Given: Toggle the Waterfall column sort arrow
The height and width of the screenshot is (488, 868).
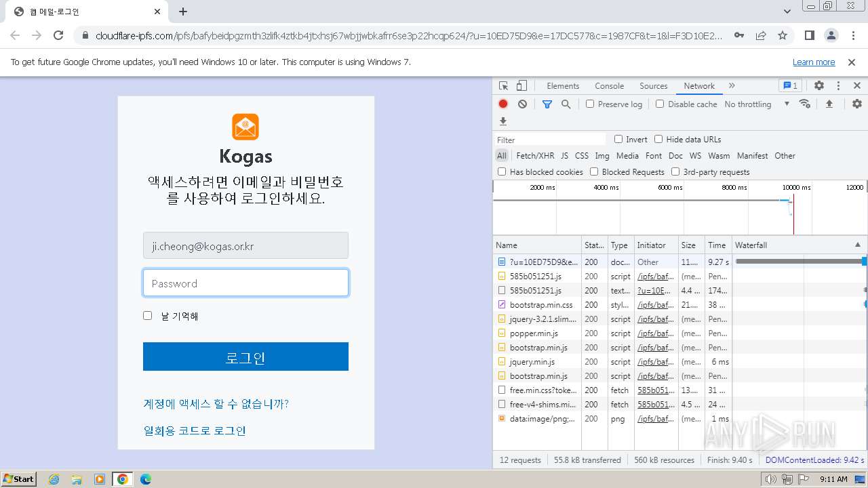Looking at the screenshot, I should 857,245.
